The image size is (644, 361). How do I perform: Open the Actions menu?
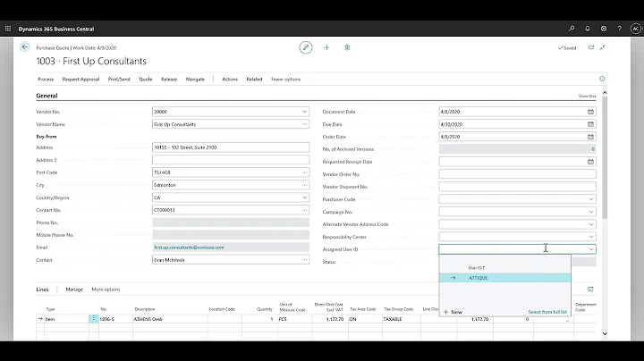[x=230, y=80]
